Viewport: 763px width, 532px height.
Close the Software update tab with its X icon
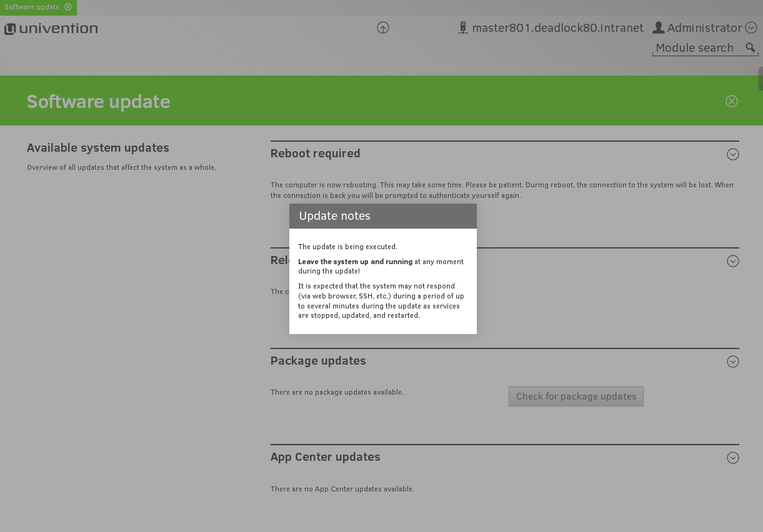click(68, 7)
